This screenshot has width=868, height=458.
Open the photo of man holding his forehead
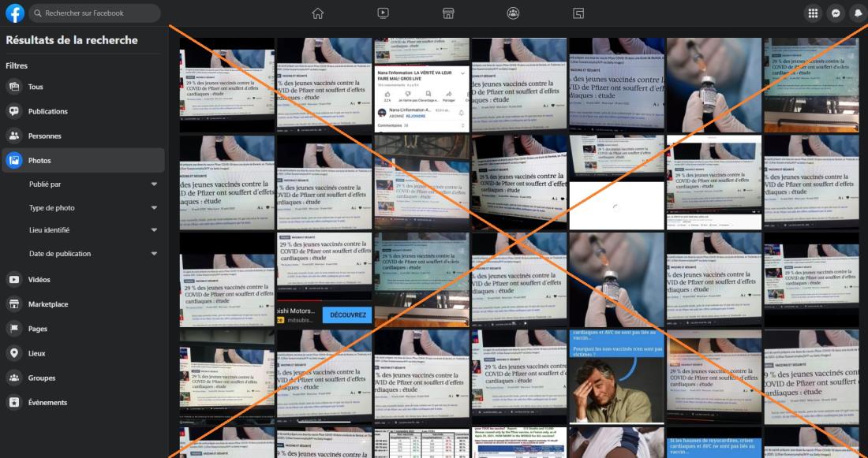[617, 378]
